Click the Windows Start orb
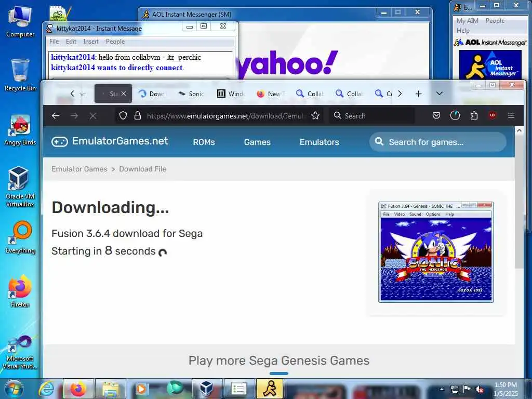Screen dimensions: 532x399 13,389
